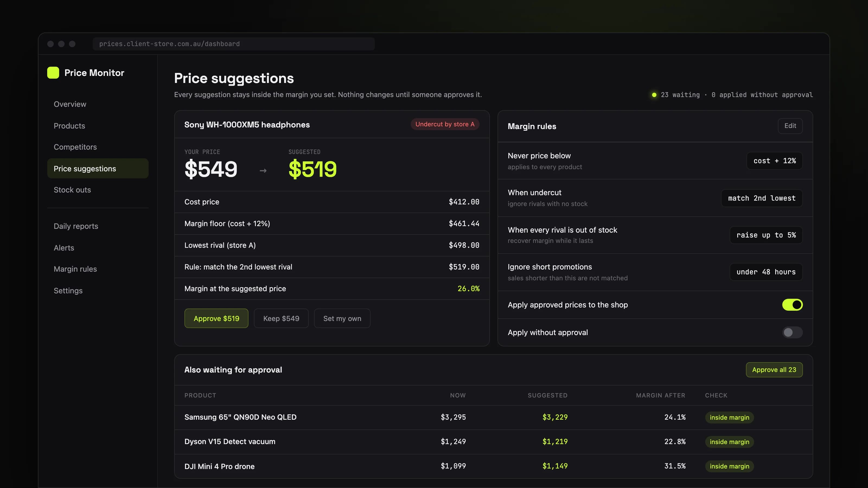Click the 26.0% margin value
The image size is (868, 488).
point(468,289)
